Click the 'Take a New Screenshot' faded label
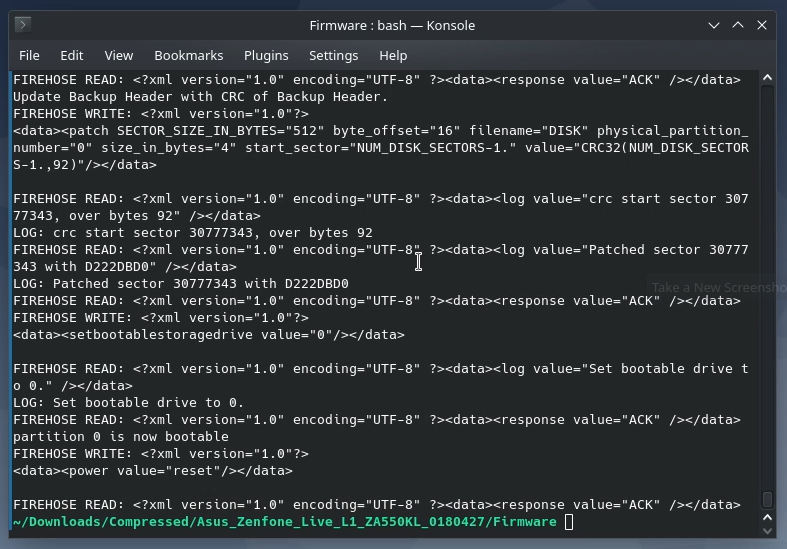This screenshot has height=549, width=787. pos(719,288)
